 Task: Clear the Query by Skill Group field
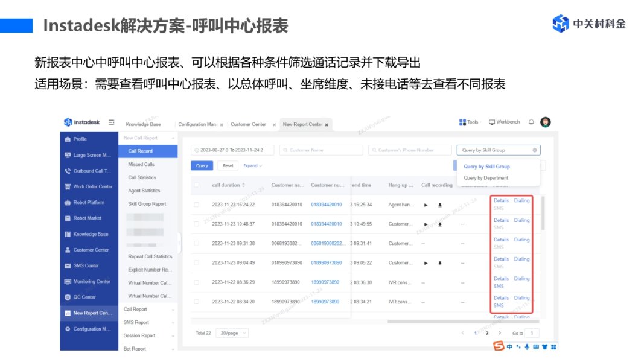[x=534, y=150]
